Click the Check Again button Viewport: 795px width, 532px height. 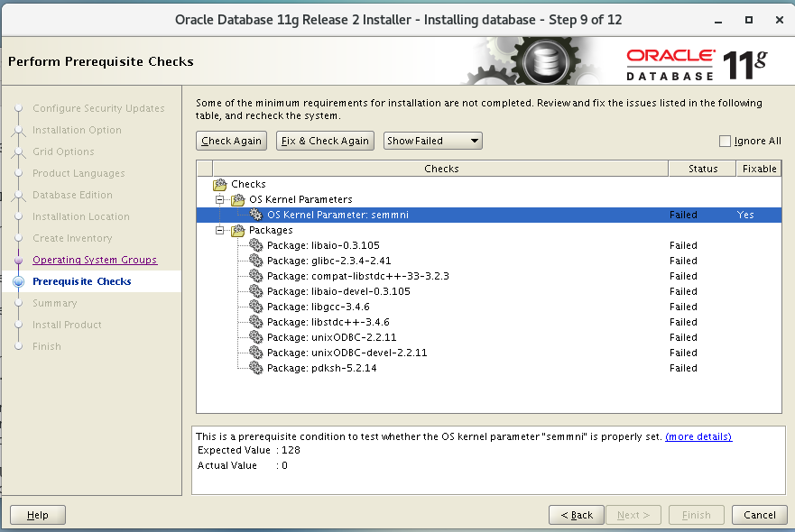point(231,141)
